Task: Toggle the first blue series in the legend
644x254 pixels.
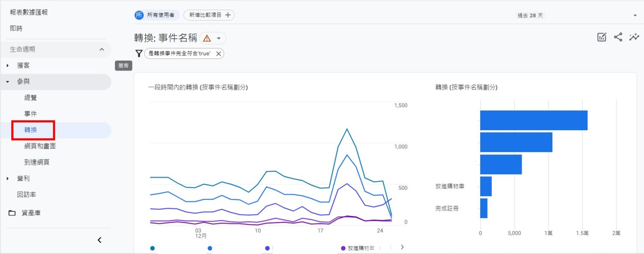Action: pyautogui.click(x=152, y=248)
